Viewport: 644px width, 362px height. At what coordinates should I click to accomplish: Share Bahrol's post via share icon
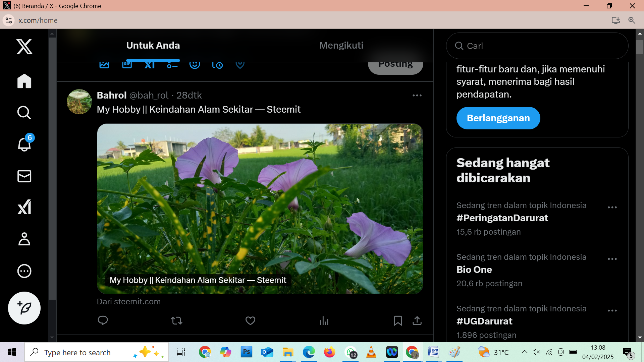417,321
